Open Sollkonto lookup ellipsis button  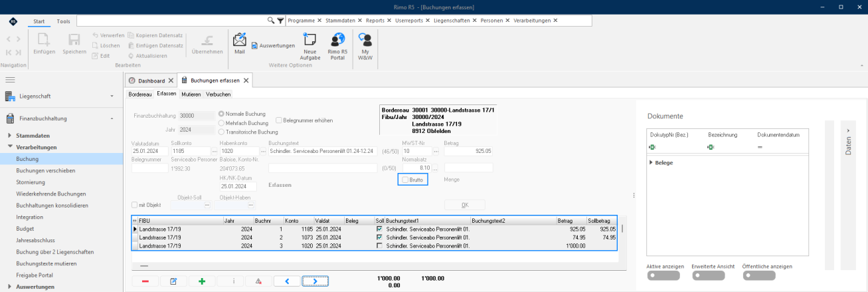[214, 152]
